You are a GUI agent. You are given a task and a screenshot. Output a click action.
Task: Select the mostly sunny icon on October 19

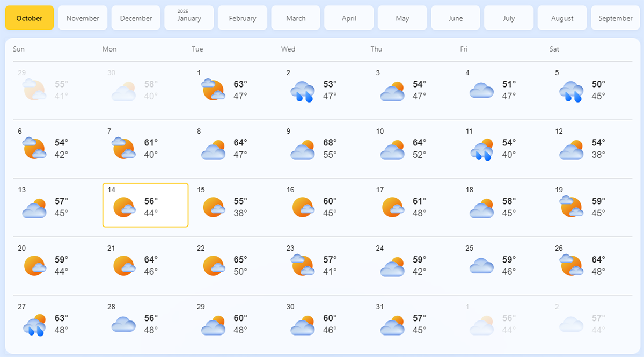[x=570, y=207]
